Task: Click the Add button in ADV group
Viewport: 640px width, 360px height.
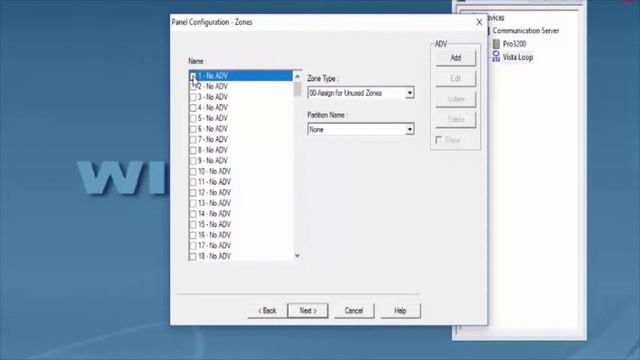Action: 456,58
